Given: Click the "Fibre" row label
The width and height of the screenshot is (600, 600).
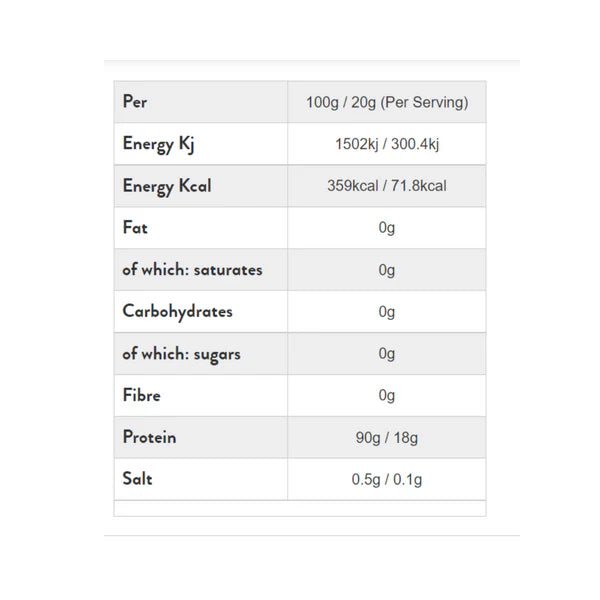Looking at the screenshot, I should (142, 395).
